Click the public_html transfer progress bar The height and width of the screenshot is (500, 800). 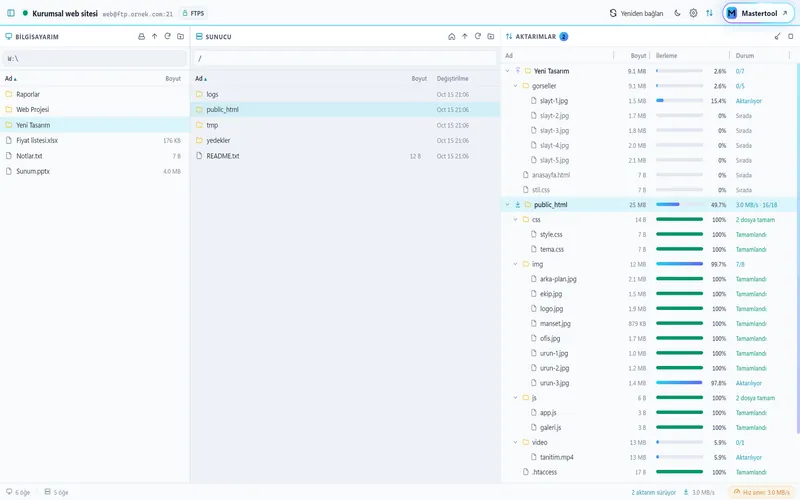pos(680,205)
